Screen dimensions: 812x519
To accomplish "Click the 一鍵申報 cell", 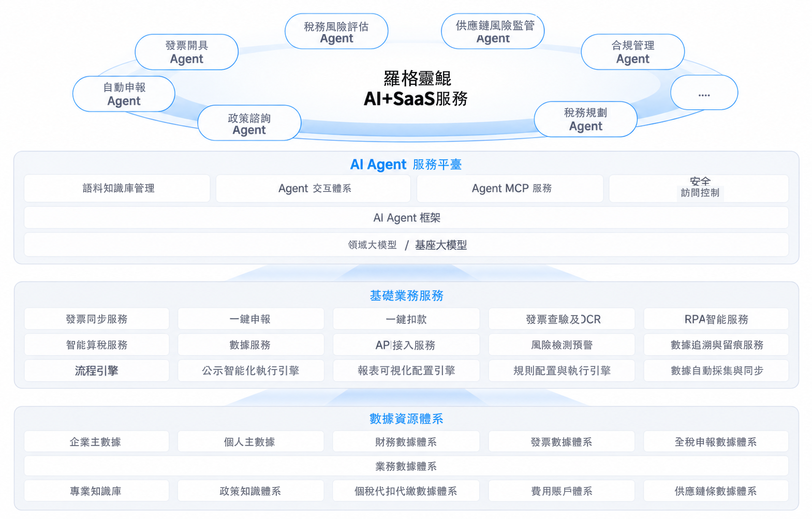I will tap(251, 319).
